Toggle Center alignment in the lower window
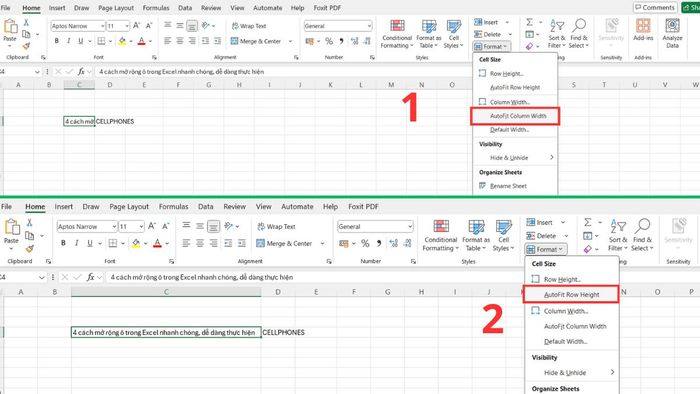Image resolution: width=700 pixels, height=394 pixels. coord(200,243)
